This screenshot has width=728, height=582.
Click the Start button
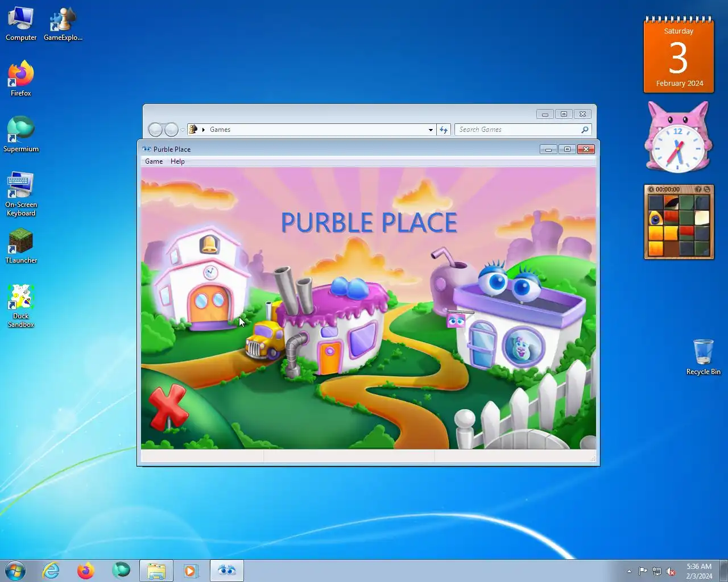(15, 571)
